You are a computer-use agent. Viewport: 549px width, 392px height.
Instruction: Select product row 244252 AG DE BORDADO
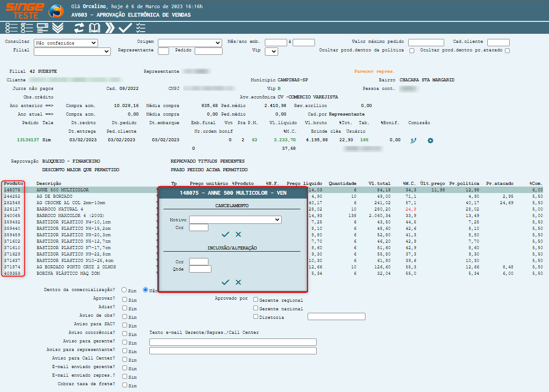click(62, 196)
